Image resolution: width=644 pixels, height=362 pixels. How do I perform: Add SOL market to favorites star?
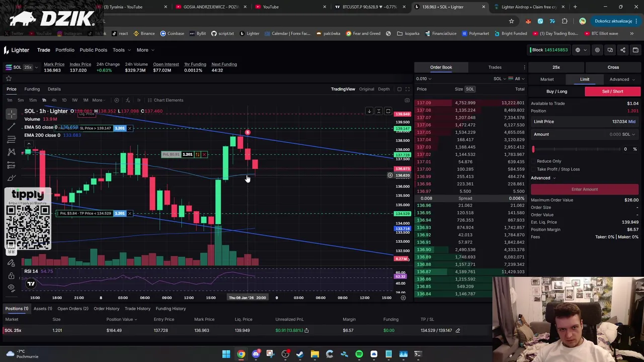(9, 78)
